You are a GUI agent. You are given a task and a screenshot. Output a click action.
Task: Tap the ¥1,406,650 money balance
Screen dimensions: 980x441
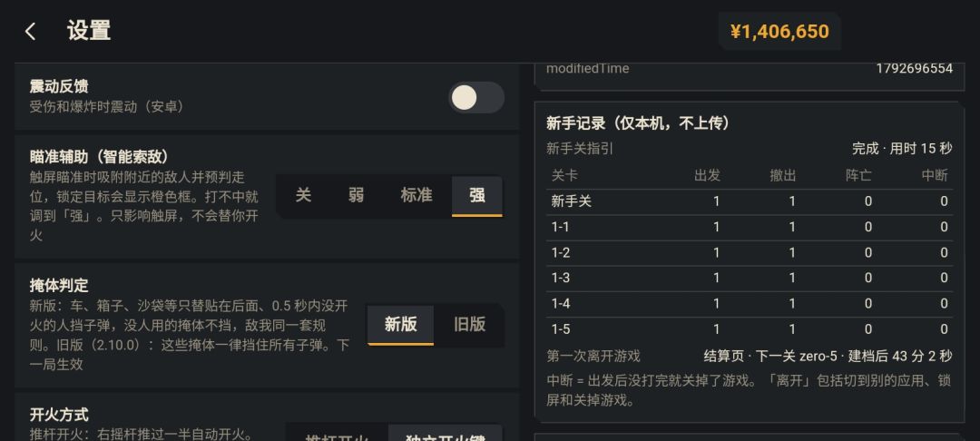tap(779, 31)
